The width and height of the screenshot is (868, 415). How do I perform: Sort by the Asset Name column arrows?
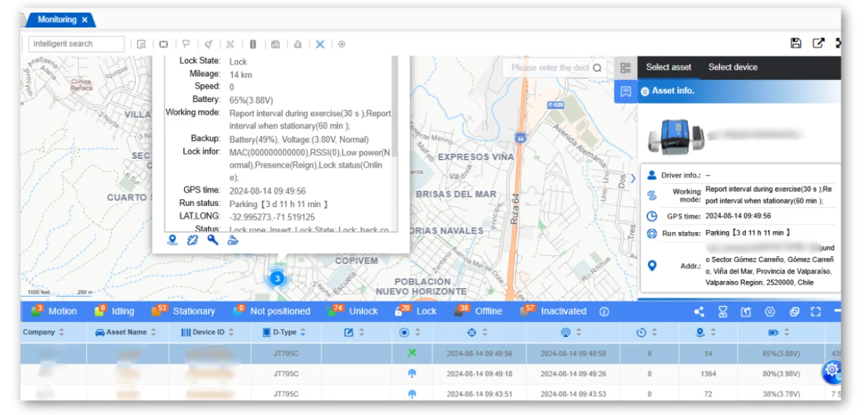pyautogui.click(x=153, y=333)
